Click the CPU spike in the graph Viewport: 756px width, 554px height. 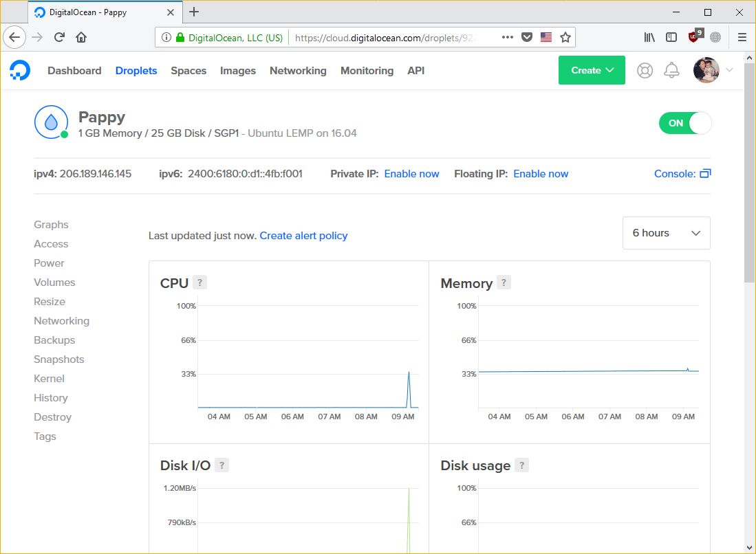[x=409, y=389]
